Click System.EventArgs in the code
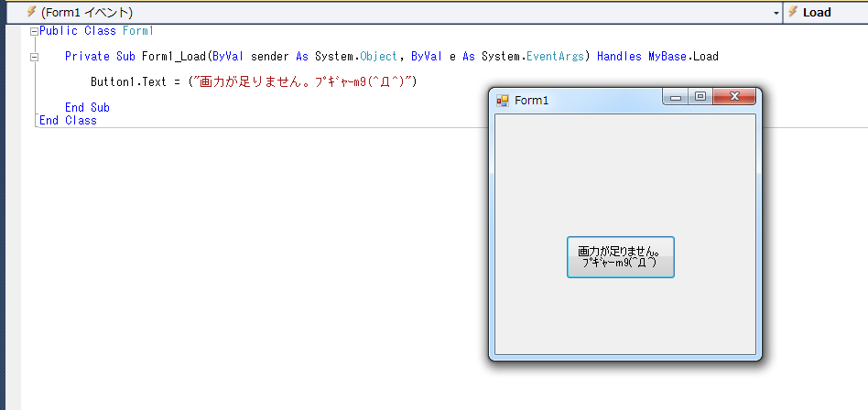 (x=533, y=57)
